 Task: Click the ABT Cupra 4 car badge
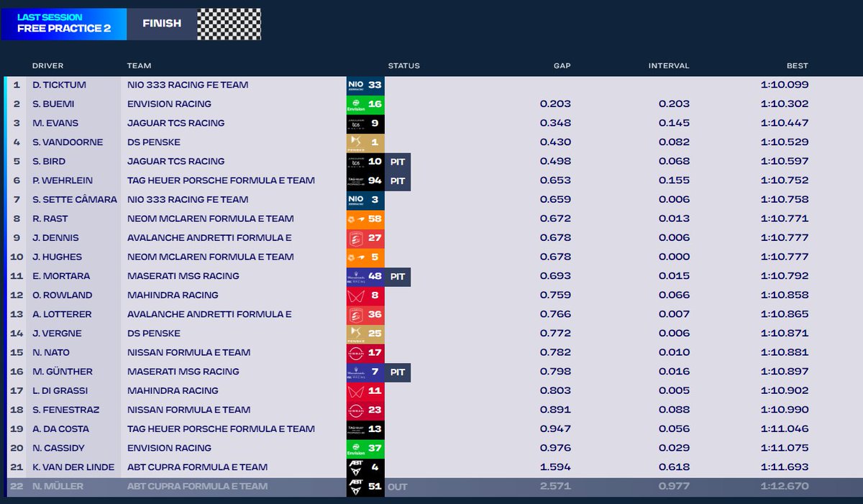click(365, 467)
